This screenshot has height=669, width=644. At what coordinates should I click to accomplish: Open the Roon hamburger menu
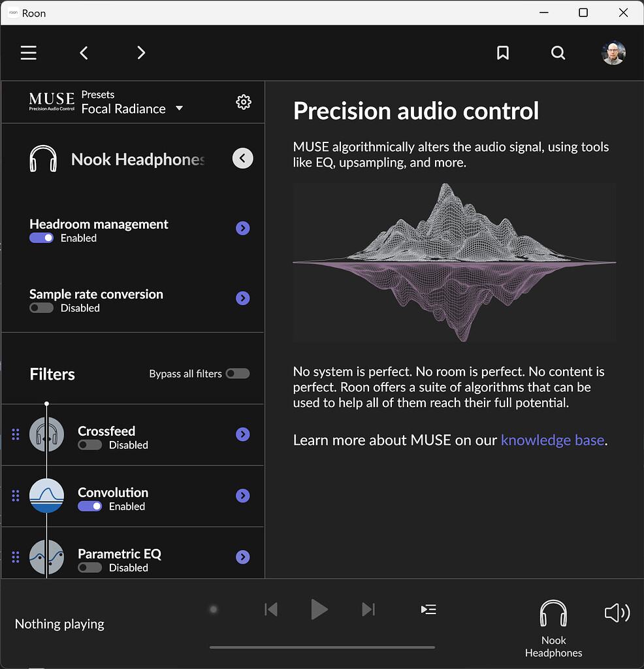[x=28, y=52]
